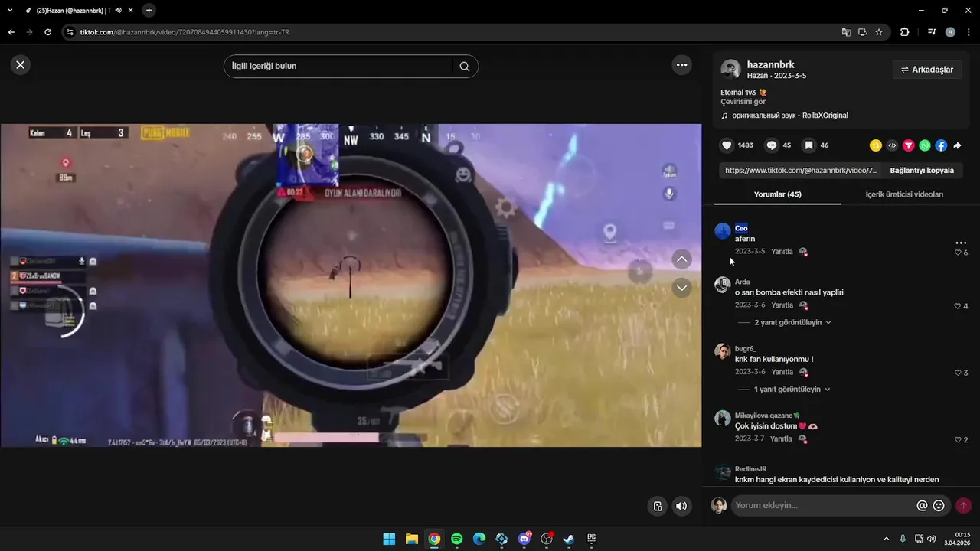
Task: Open media controls icon in Chrome toolbar
Action: point(932,32)
